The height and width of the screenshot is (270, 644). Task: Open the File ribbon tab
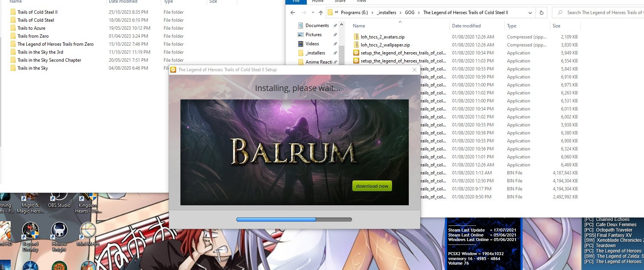pyautogui.click(x=296, y=1)
